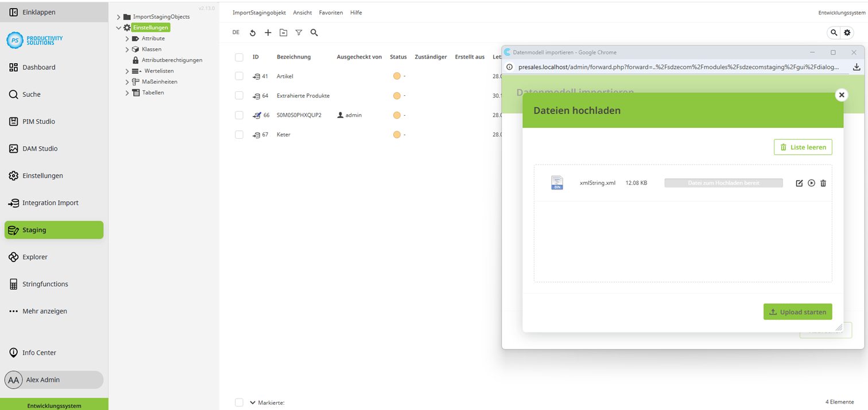Open the filter funnel icon in toolbar

[x=299, y=33]
